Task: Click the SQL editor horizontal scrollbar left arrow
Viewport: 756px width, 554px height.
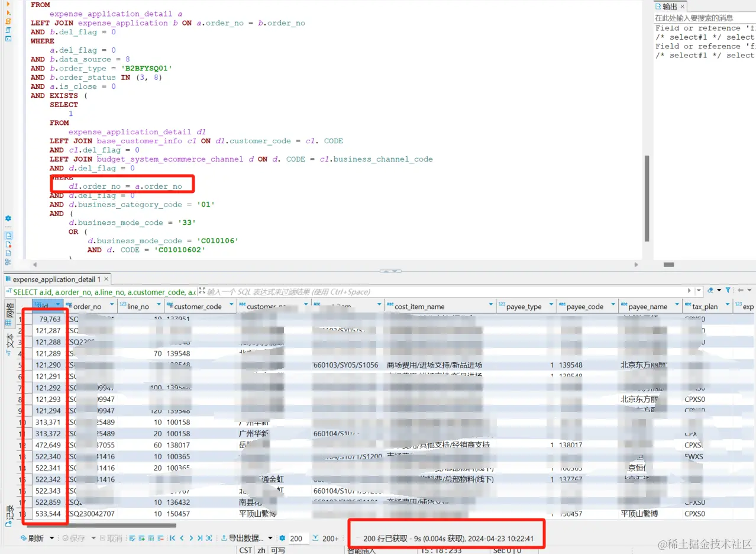Action: (x=34, y=265)
